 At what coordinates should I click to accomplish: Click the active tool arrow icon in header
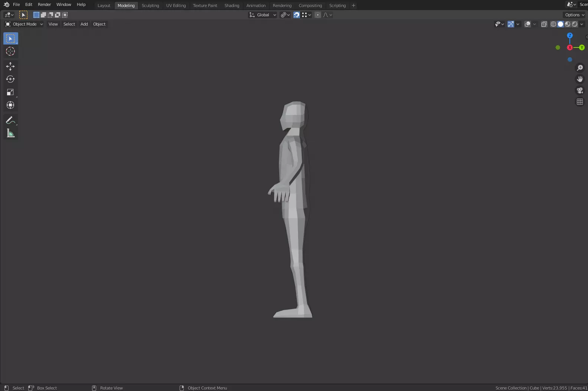(x=23, y=15)
